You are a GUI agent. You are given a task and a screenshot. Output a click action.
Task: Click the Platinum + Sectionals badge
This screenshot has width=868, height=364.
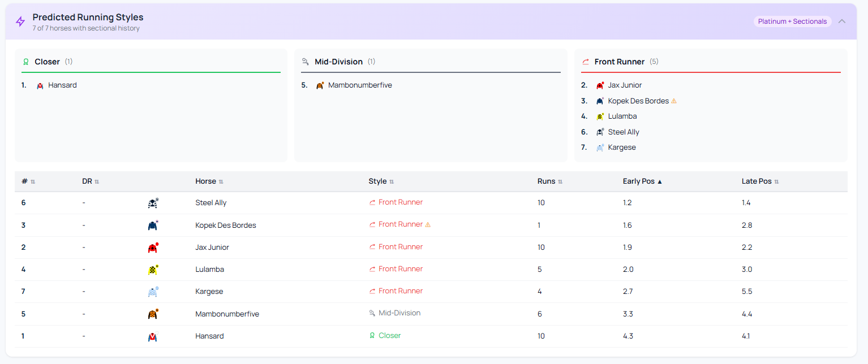[x=792, y=21]
